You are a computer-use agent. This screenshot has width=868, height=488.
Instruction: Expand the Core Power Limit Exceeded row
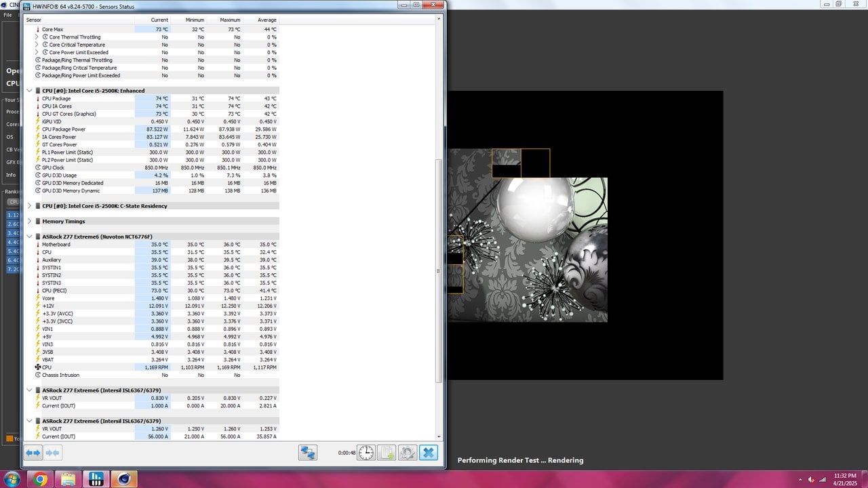37,52
